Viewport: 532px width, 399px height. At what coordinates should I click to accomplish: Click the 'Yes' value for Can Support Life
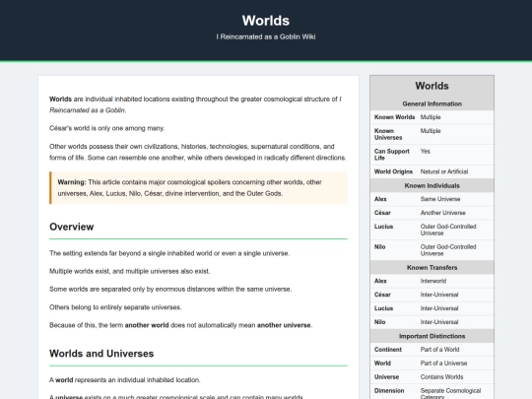[426, 152]
